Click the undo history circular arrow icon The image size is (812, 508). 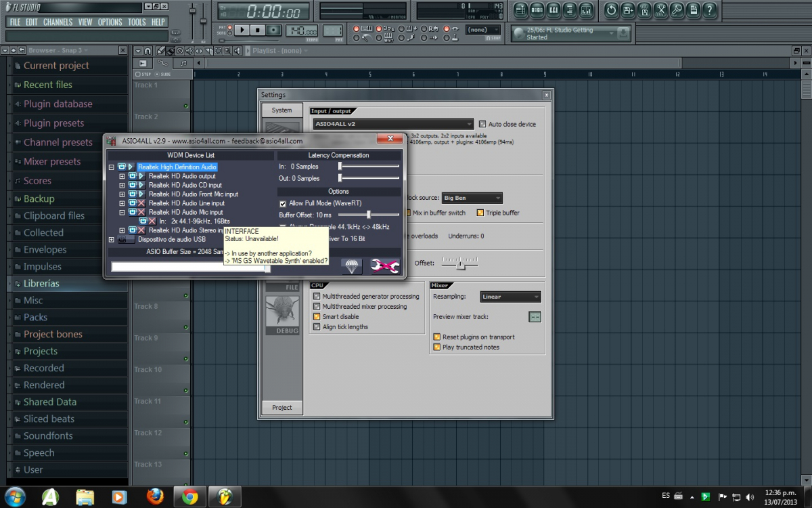click(611, 10)
